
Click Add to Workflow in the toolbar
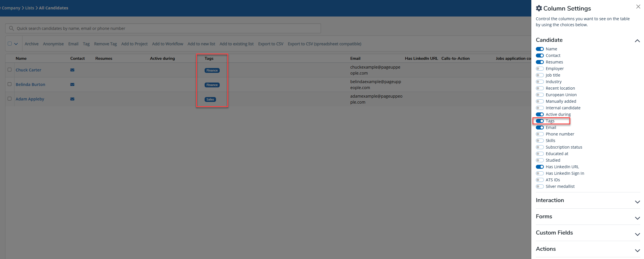[x=167, y=44]
